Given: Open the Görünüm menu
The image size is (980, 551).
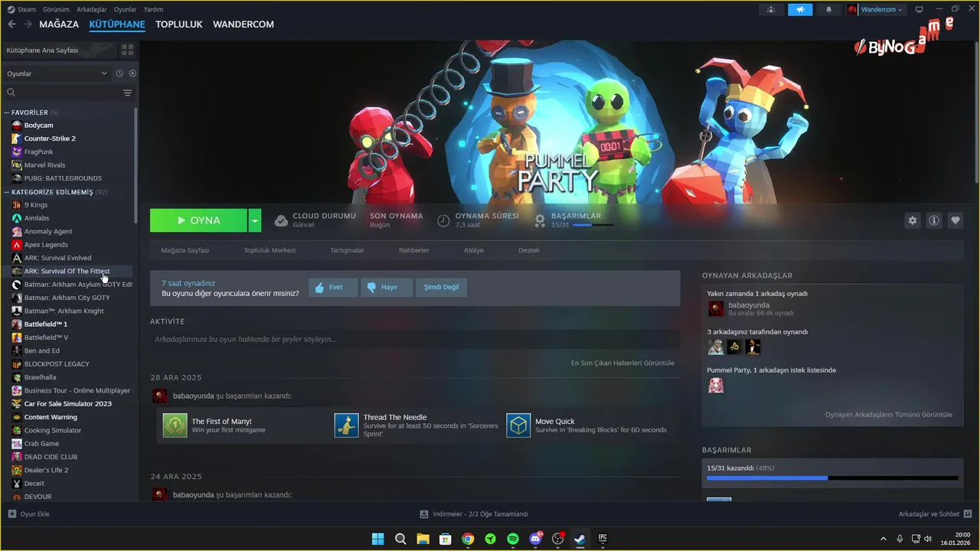Looking at the screenshot, I should tap(56, 9).
